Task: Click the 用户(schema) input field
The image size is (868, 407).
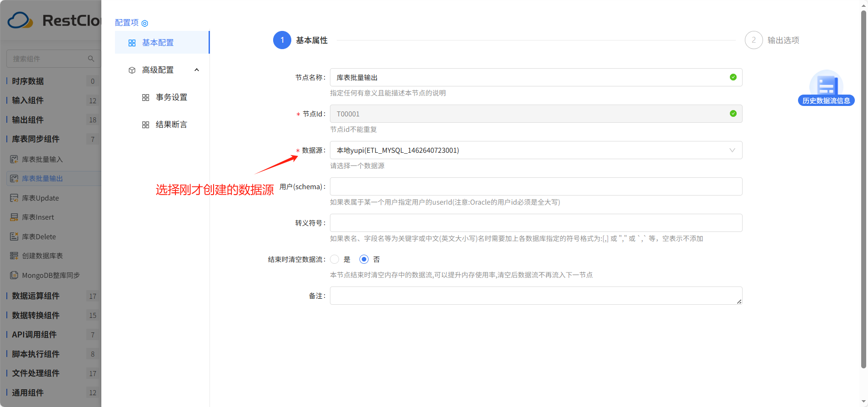Action: pos(535,186)
